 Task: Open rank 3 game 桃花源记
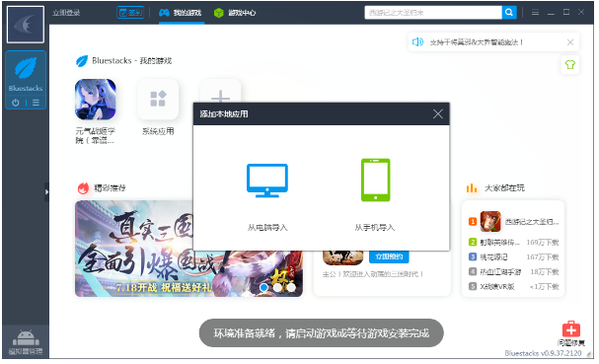513,257
